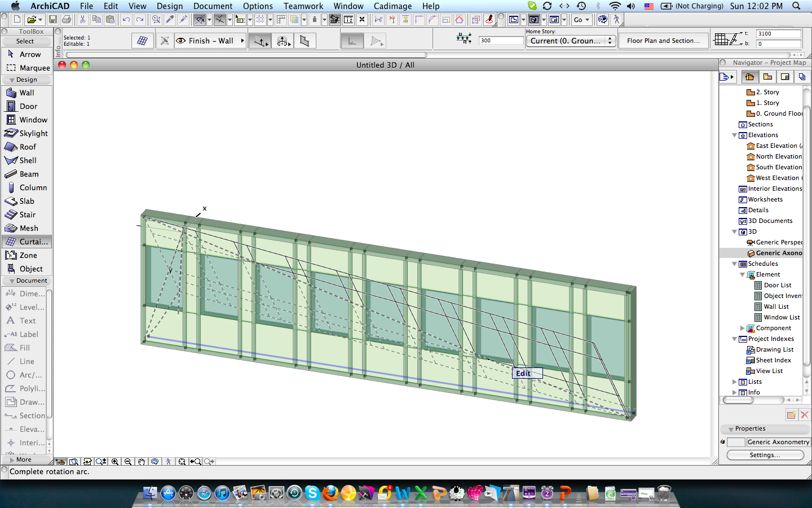
Task: Select the Skylight tool
Action: pyautogui.click(x=27, y=133)
